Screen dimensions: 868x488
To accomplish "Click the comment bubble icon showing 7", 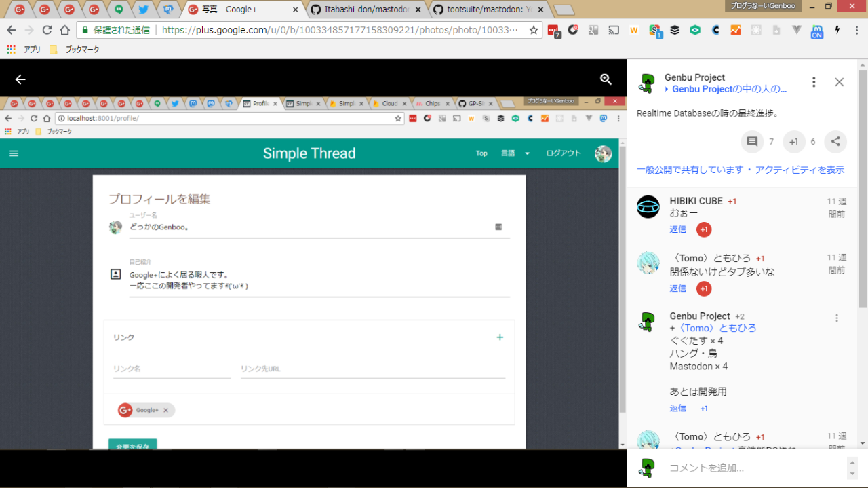I will point(752,142).
